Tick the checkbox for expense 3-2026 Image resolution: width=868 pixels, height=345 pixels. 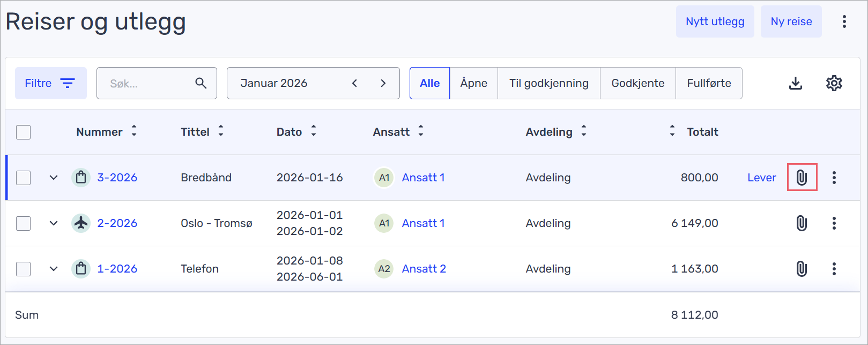[x=24, y=178]
